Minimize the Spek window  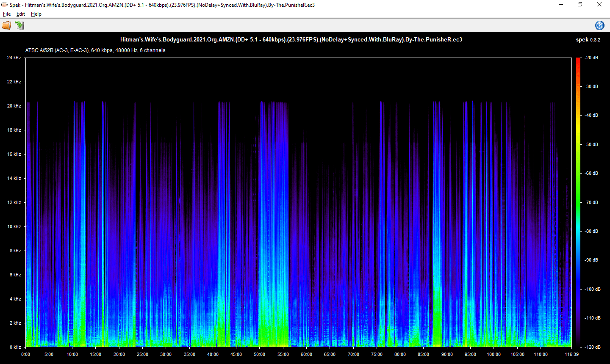[x=561, y=5]
